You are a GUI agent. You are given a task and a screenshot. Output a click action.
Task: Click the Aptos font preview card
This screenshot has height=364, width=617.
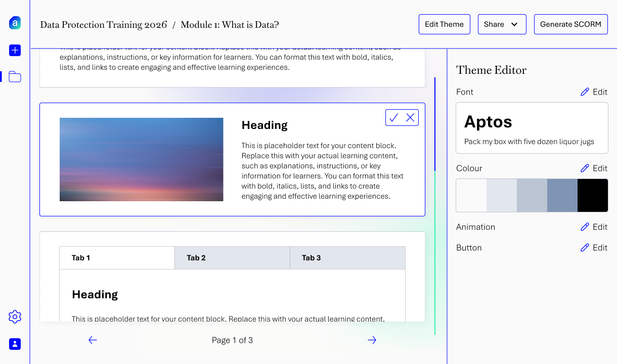click(x=532, y=128)
